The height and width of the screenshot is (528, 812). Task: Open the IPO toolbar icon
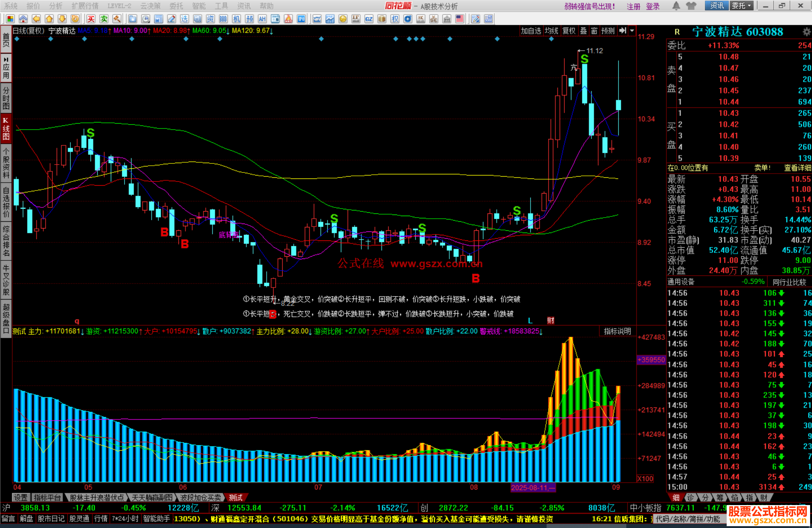tap(301, 19)
